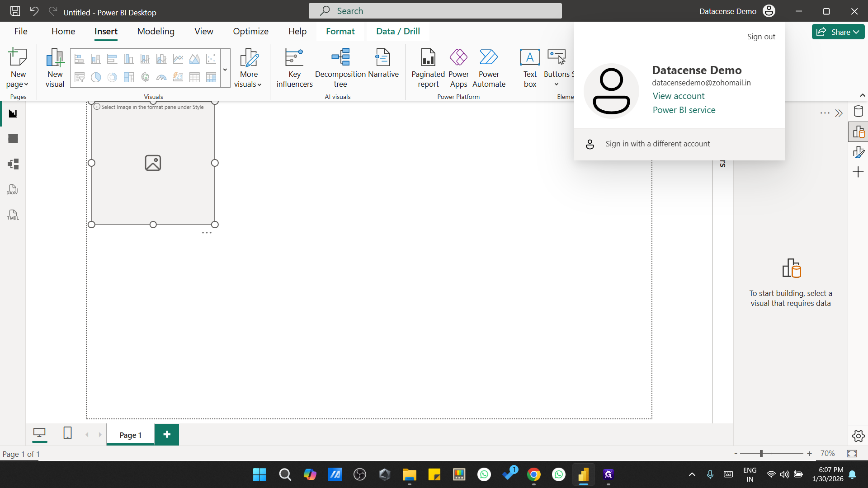Image resolution: width=868 pixels, height=488 pixels.
Task: Insert a Key influencers AI visual
Action: tap(294, 67)
